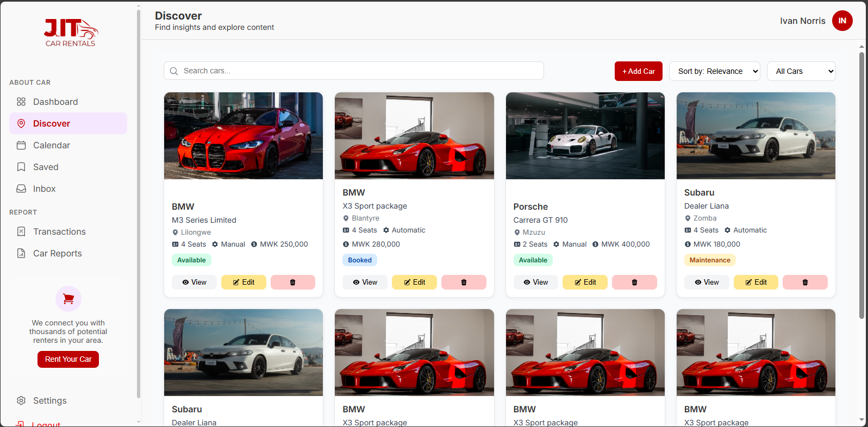Image resolution: width=868 pixels, height=427 pixels.
Task: Click the Settings gear icon
Action: click(21, 400)
